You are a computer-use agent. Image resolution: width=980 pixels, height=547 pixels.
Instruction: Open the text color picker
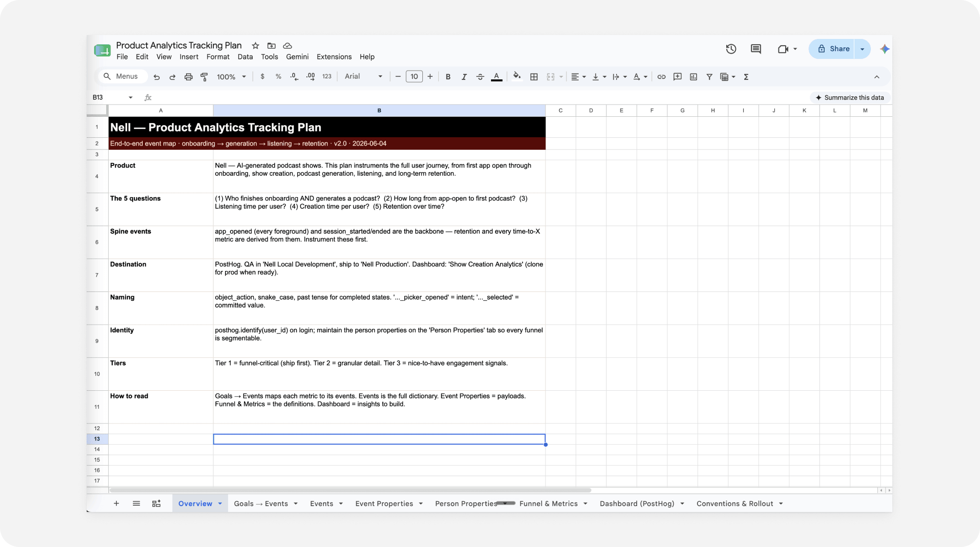(496, 76)
